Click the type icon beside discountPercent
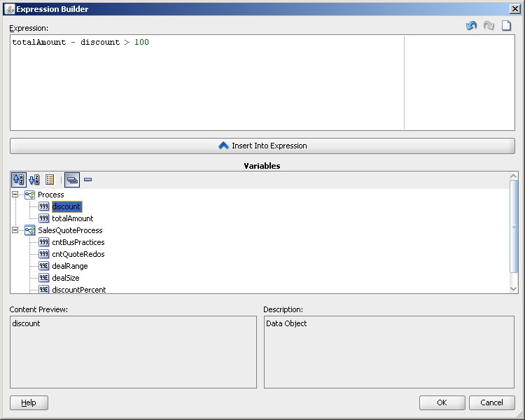The height and width of the screenshot is (420, 525). pyautogui.click(x=44, y=289)
